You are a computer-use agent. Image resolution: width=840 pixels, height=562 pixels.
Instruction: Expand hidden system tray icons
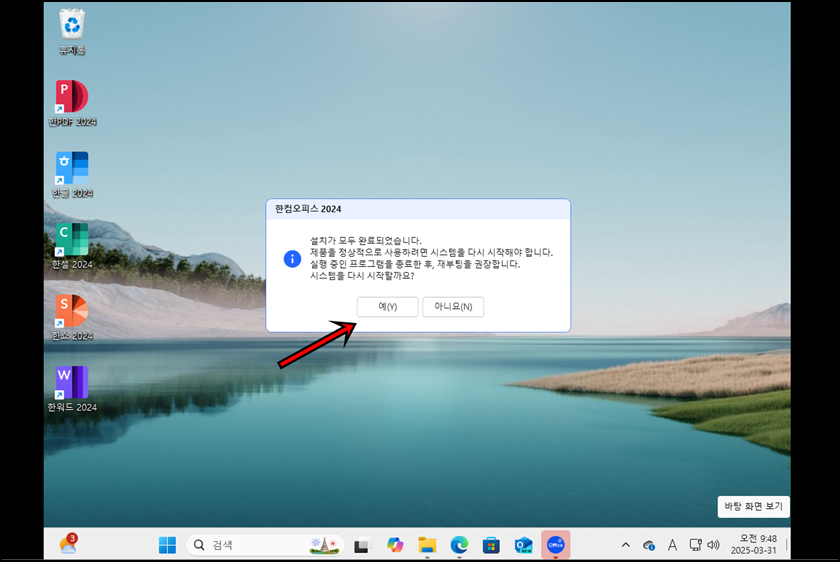click(x=625, y=545)
